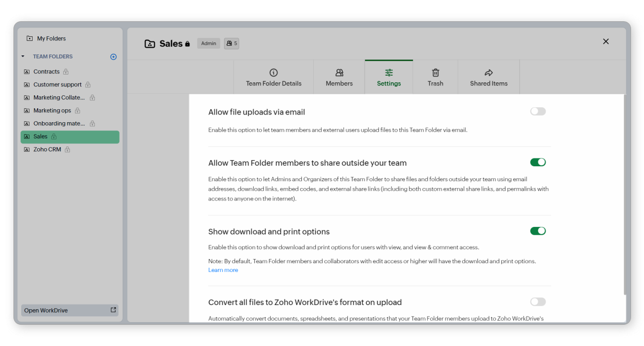
Task: Select the Settings tab
Action: 389,77
